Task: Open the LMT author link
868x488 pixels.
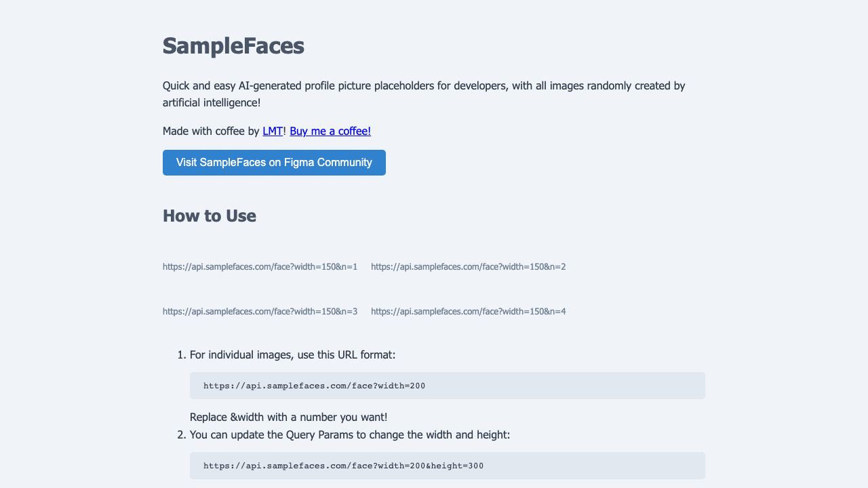Action: click(273, 131)
